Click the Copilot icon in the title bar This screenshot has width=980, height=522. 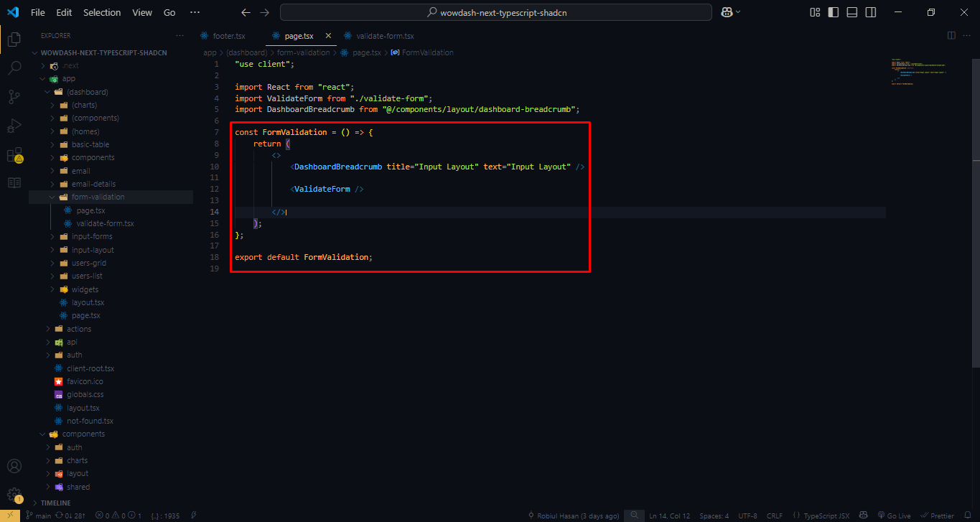[726, 11]
